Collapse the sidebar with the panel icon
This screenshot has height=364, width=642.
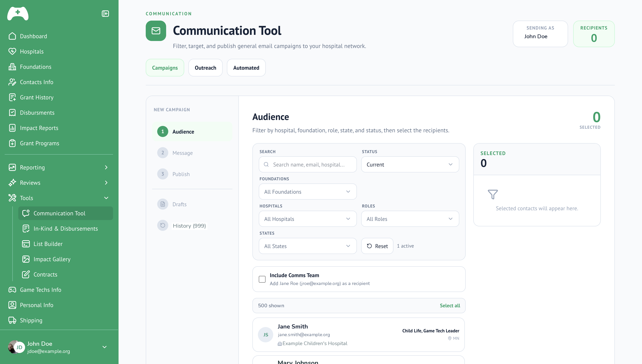click(105, 14)
